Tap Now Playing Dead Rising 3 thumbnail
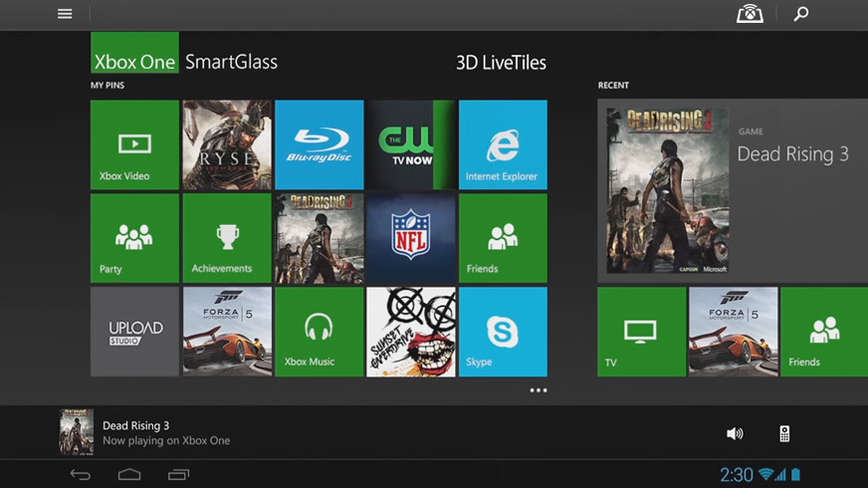868x488 pixels. click(x=77, y=432)
